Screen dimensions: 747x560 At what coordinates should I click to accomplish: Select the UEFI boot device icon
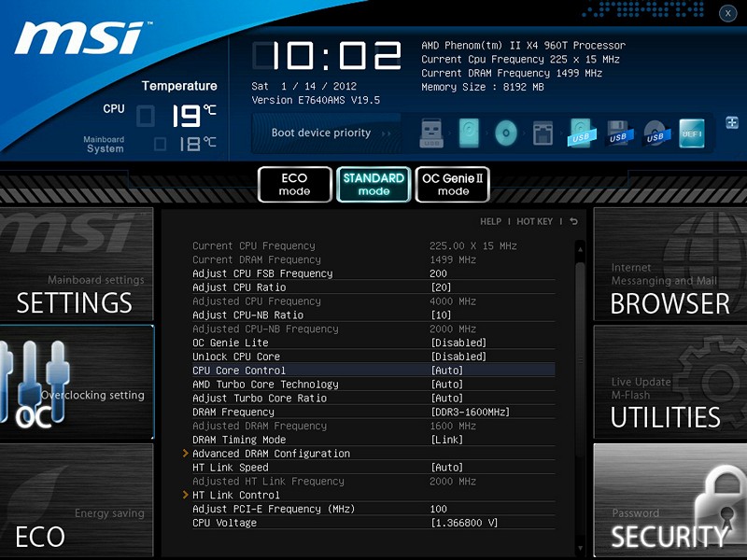(x=692, y=133)
